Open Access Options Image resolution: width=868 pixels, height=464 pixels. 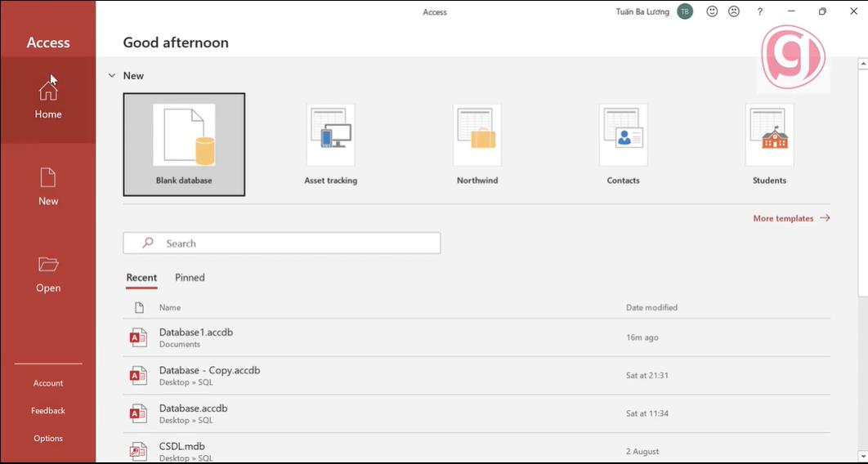point(48,439)
